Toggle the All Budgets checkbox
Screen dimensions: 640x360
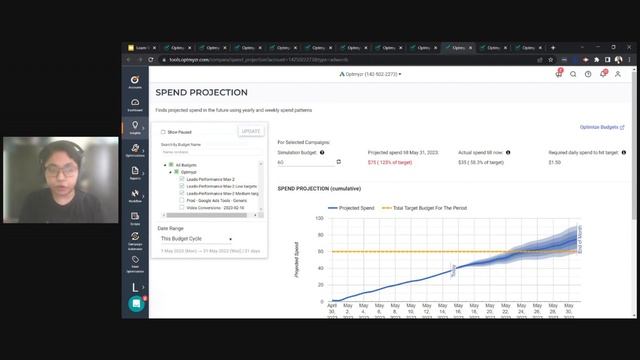[x=171, y=165]
